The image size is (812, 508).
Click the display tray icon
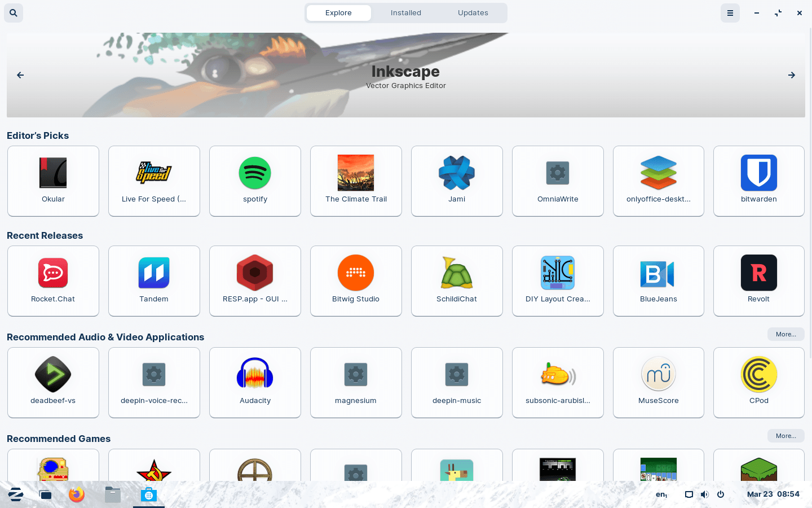tap(689, 494)
